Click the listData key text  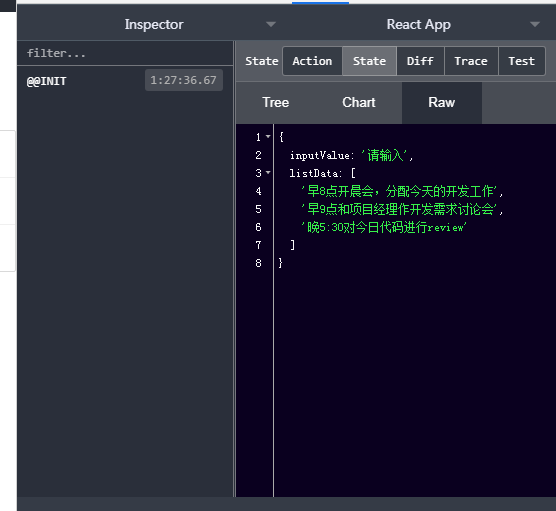click(x=314, y=173)
